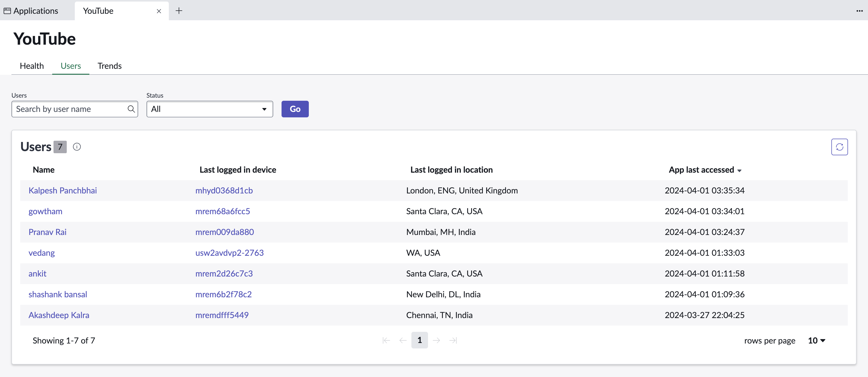868x377 pixels.
Task: Click the Users count badge 7
Action: [60, 147]
